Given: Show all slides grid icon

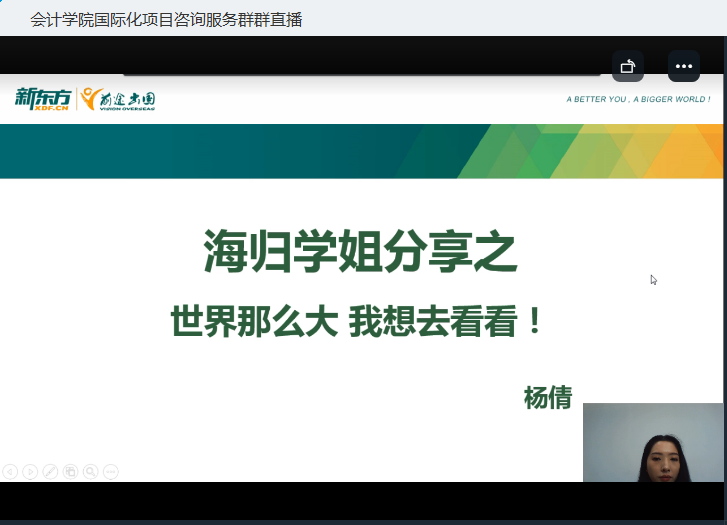Looking at the screenshot, I should click(71, 471).
